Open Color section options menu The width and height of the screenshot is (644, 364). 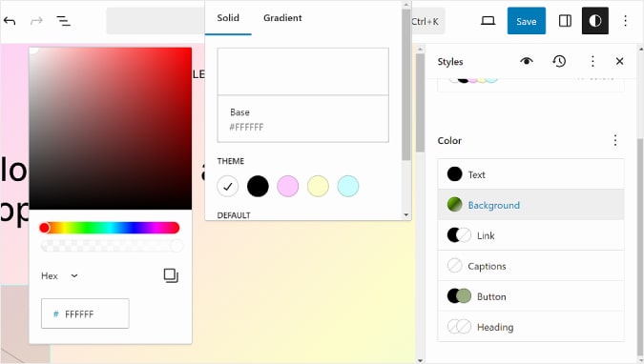(614, 140)
